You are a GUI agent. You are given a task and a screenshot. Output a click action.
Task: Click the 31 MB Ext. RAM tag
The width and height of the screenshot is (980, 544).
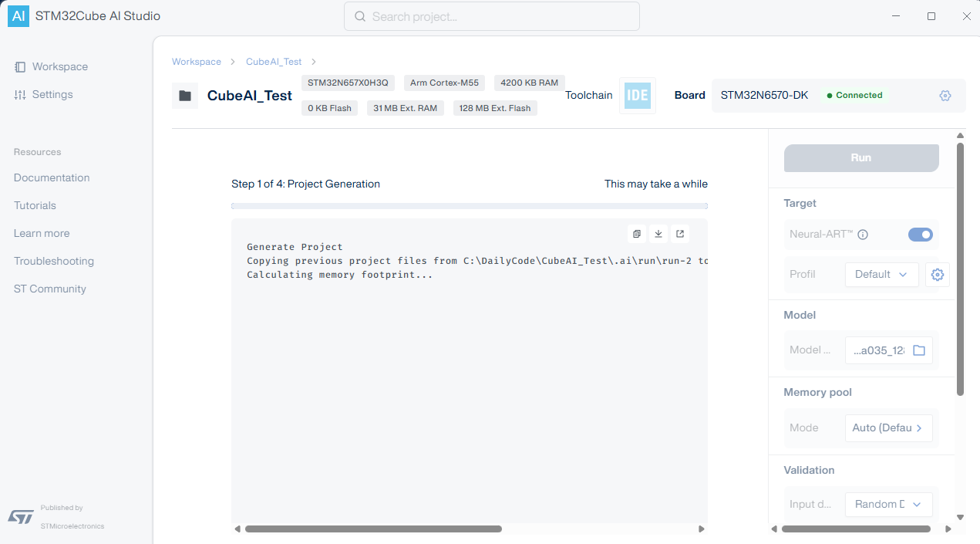pos(406,108)
